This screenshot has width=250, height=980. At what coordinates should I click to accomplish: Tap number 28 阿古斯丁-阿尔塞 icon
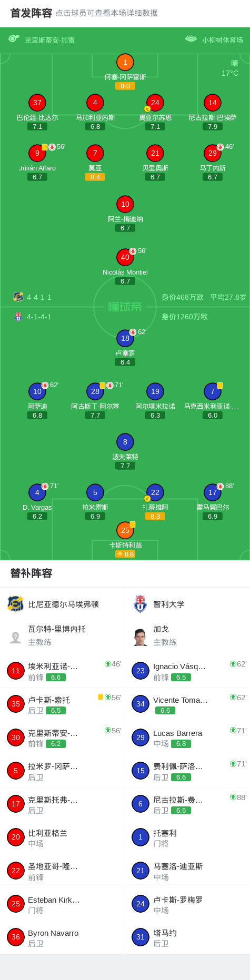[95, 391]
